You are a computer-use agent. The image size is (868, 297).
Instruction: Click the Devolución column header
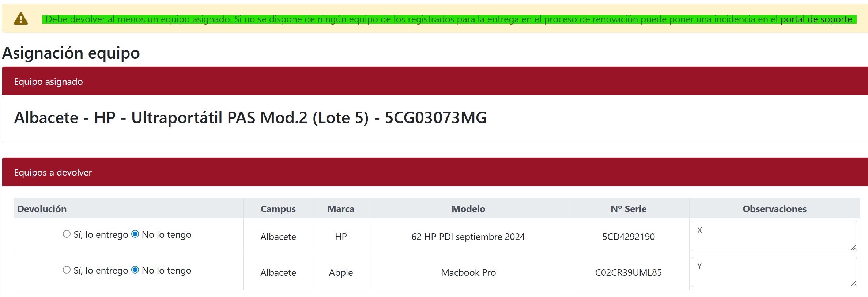42,209
